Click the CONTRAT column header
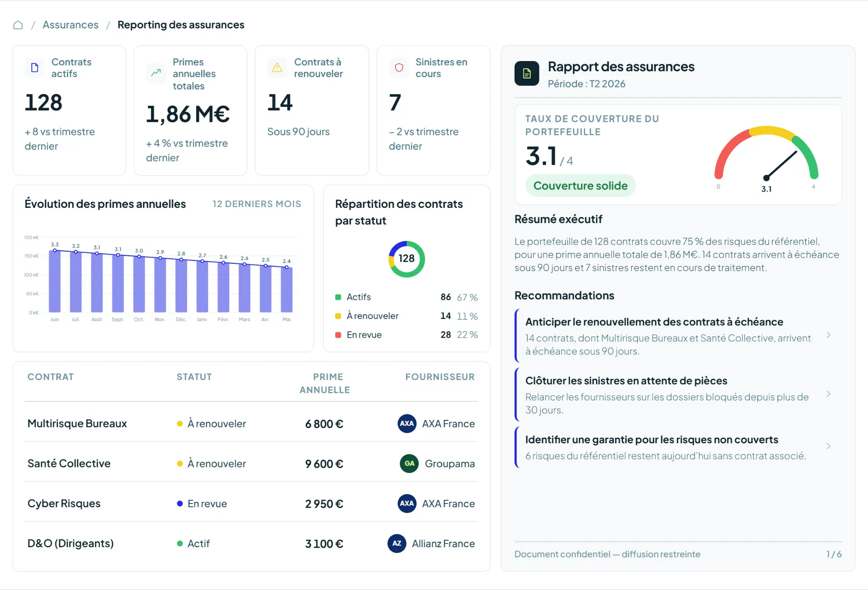 pos(50,377)
